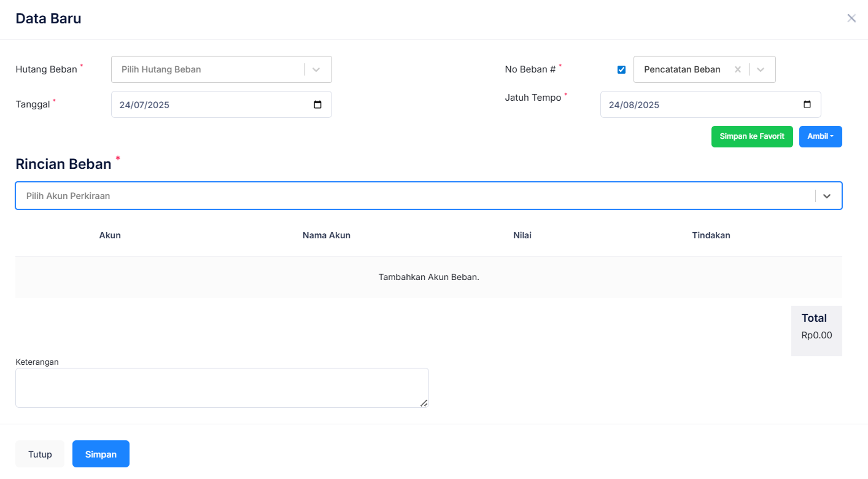868x479 pixels.
Task: Click the Tutup button
Action: [x=40, y=454]
